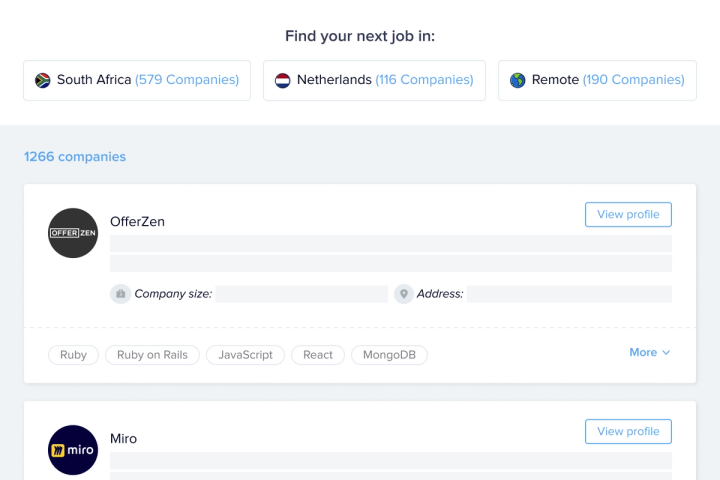Click the South Africa flag icon
This screenshot has height=480, width=720.
pyautogui.click(x=43, y=80)
